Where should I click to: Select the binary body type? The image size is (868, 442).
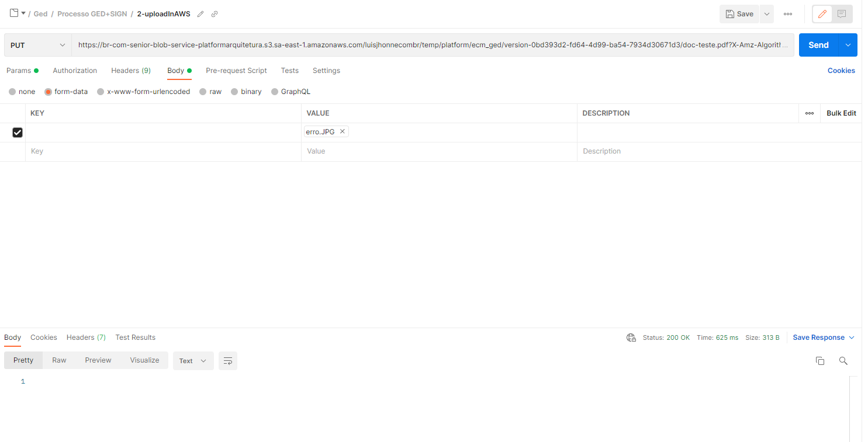pos(246,92)
